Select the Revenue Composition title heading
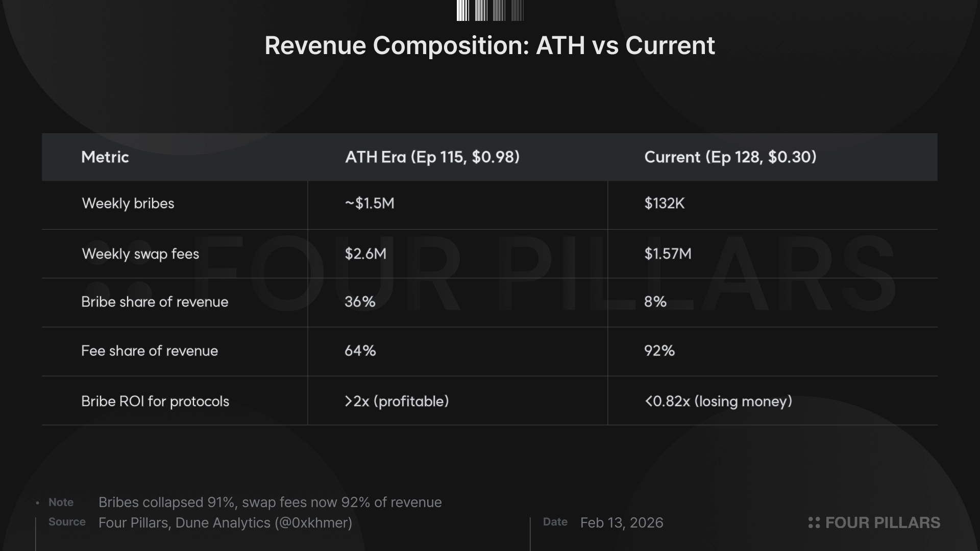The width and height of the screenshot is (980, 551). [489, 45]
